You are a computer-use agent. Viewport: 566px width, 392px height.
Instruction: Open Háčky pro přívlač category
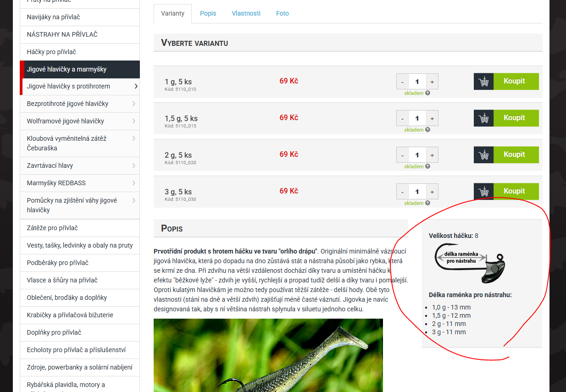point(80,52)
